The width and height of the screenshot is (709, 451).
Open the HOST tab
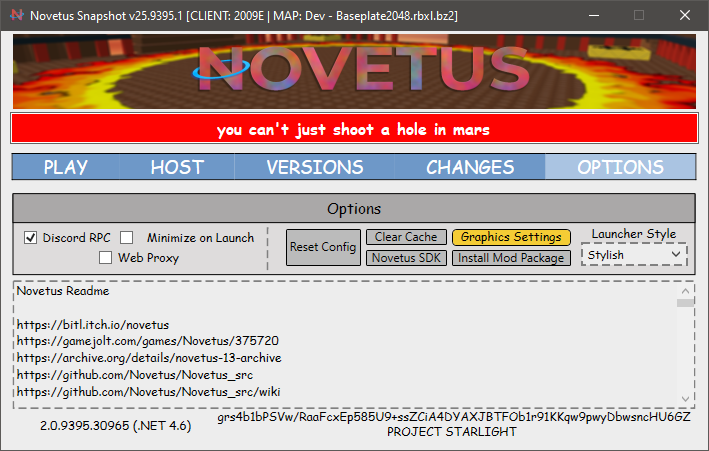(x=177, y=167)
